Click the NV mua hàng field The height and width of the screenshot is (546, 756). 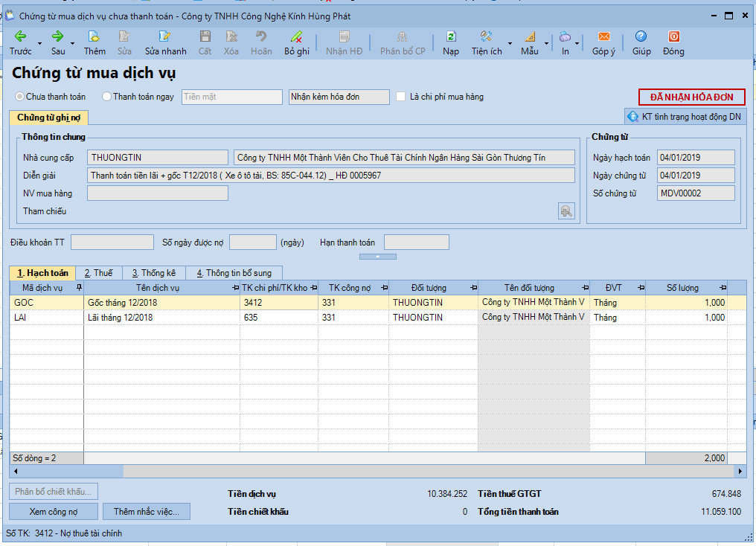click(157, 193)
